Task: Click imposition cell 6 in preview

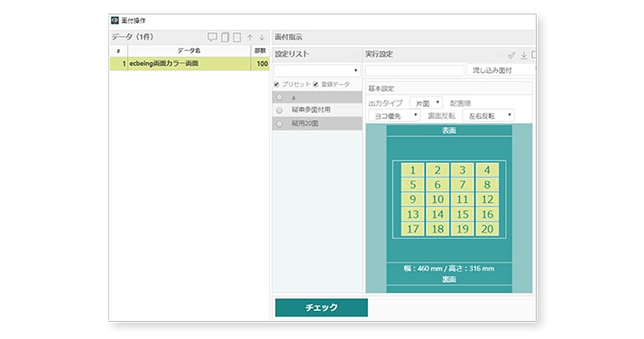Action: pyautogui.click(x=437, y=185)
